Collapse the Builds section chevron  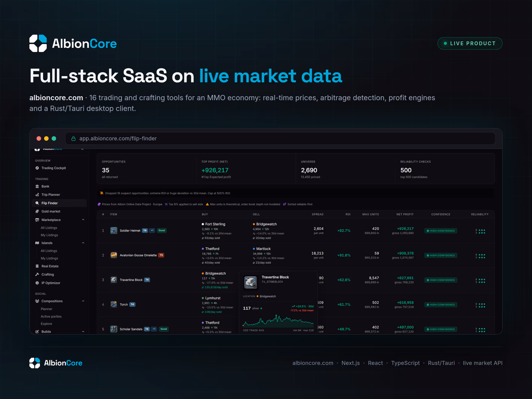coord(83,332)
